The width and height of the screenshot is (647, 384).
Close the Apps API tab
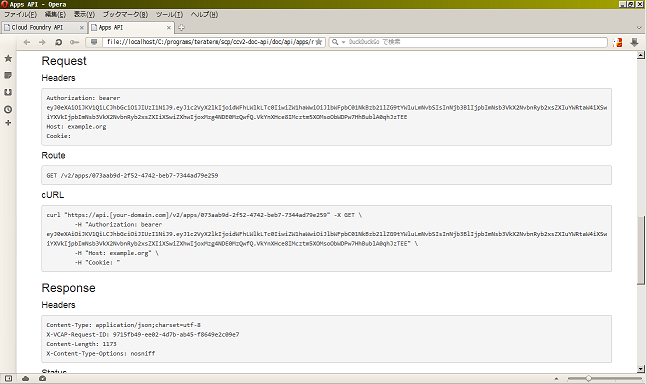click(x=169, y=28)
